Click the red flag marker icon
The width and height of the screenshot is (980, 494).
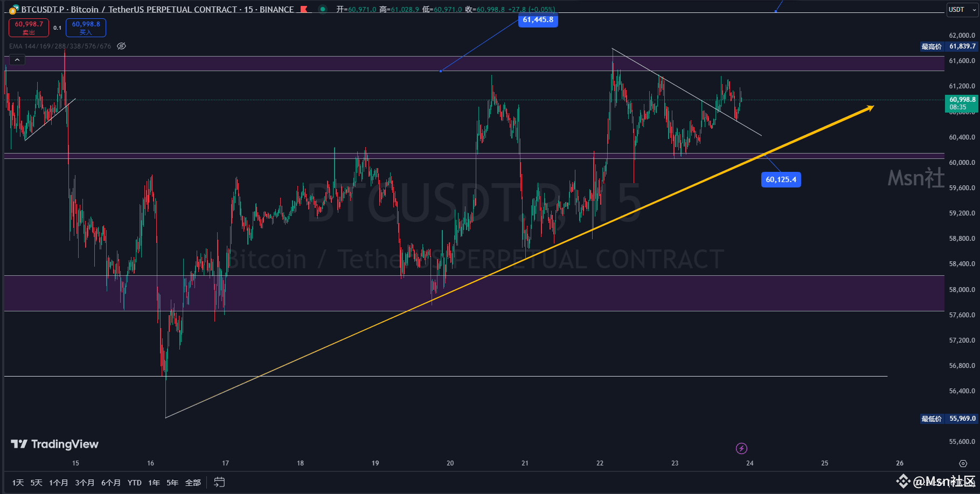point(304,9)
